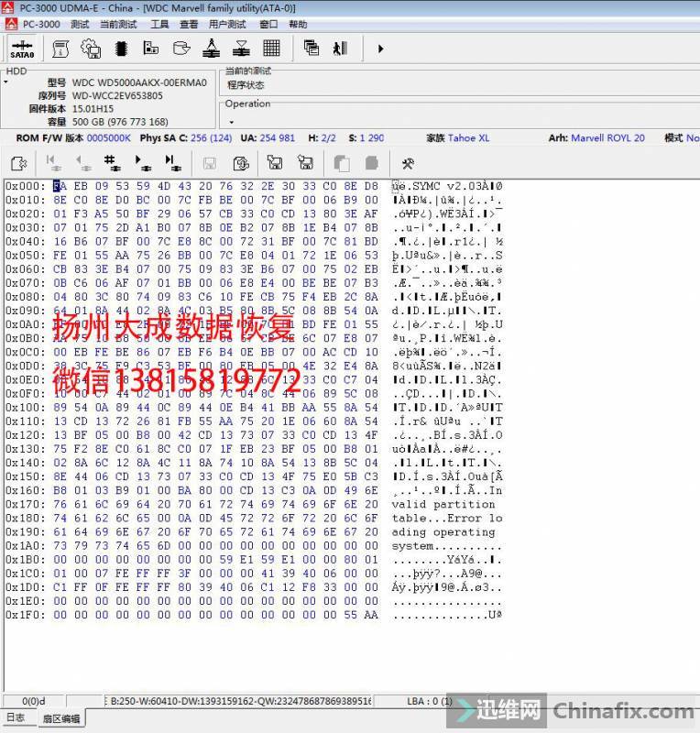Screen dimensions: 700x733
Task: Expand the Operation panel arrow
Action: pos(231,123)
